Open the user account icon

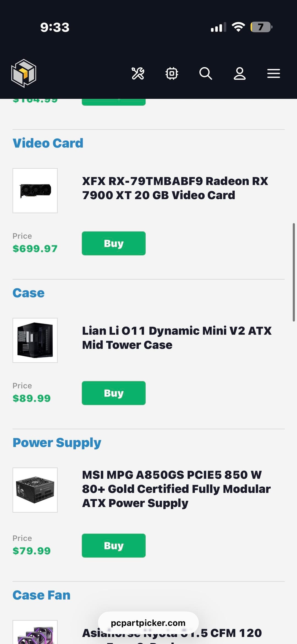(240, 73)
